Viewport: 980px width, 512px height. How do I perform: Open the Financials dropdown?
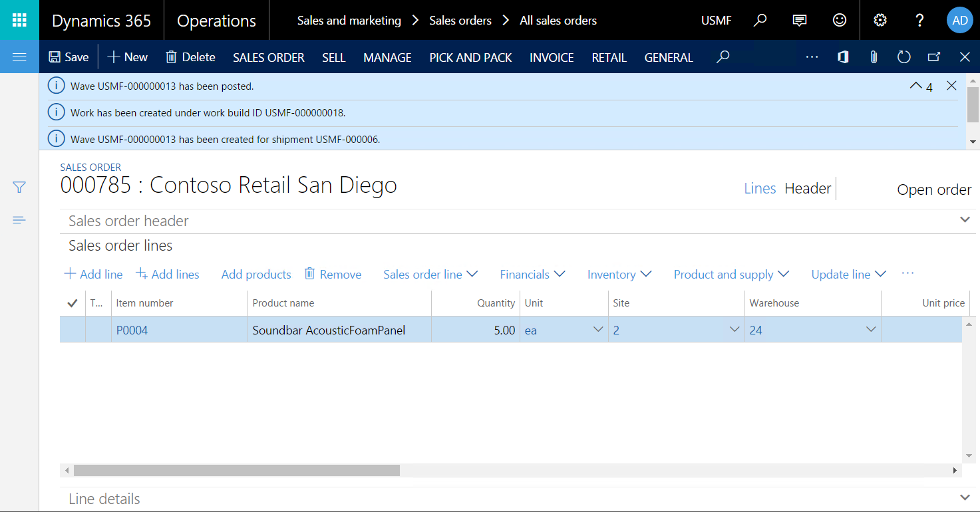tap(532, 274)
